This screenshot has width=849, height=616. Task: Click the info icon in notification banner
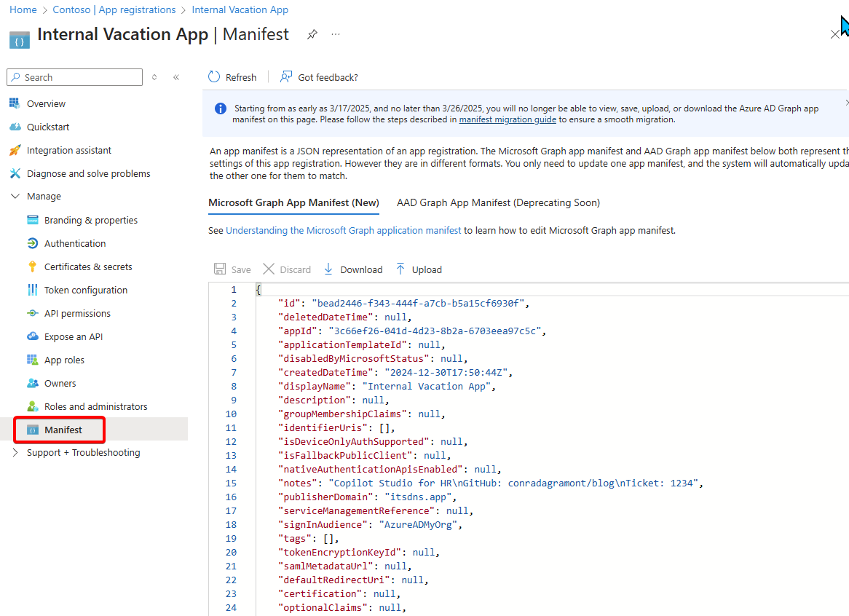tap(221, 108)
